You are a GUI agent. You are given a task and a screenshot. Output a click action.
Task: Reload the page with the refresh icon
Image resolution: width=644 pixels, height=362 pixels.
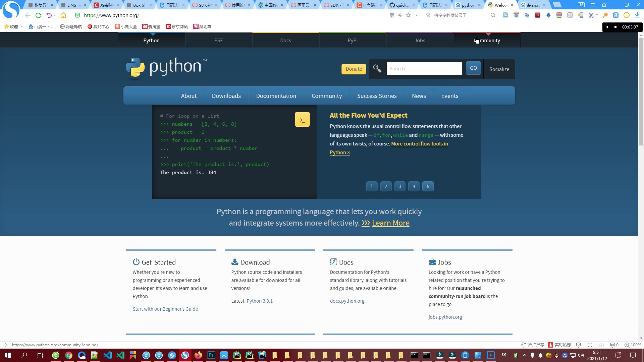tap(38, 15)
